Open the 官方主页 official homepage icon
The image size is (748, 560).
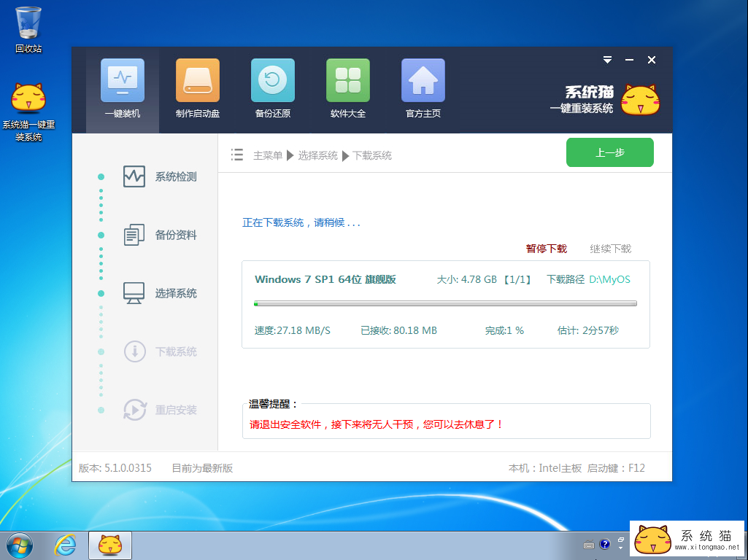[423, 80]
